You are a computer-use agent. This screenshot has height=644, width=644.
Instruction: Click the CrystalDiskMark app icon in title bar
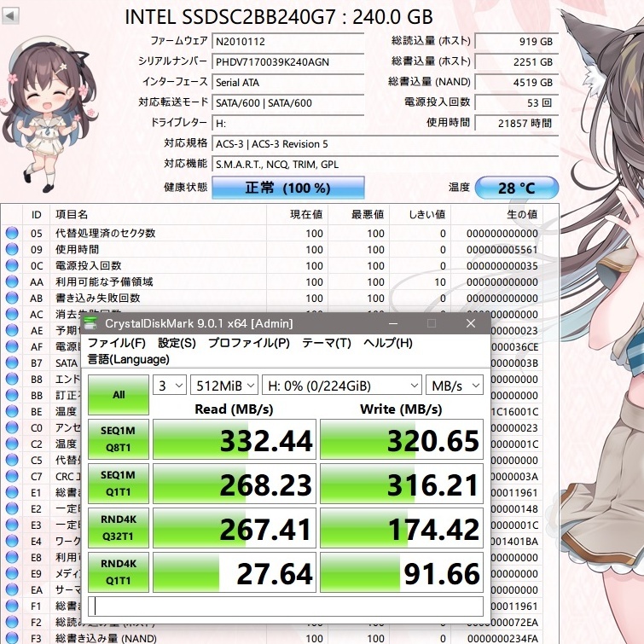coord(90,323)
